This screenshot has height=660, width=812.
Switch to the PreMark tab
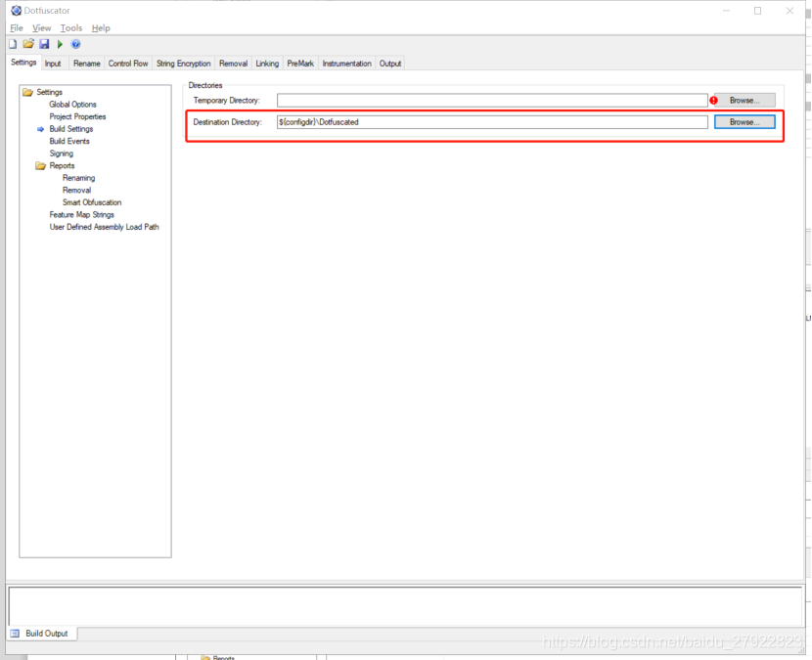coord(300,64)
